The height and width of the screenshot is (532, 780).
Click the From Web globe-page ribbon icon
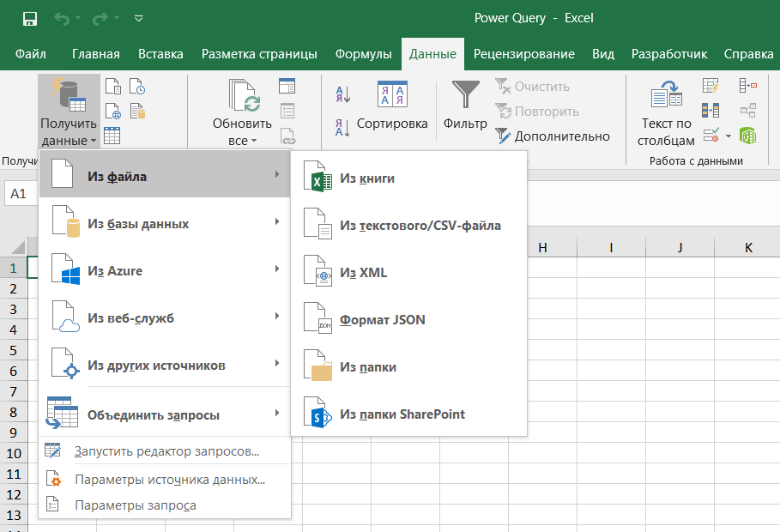(113, 111)
